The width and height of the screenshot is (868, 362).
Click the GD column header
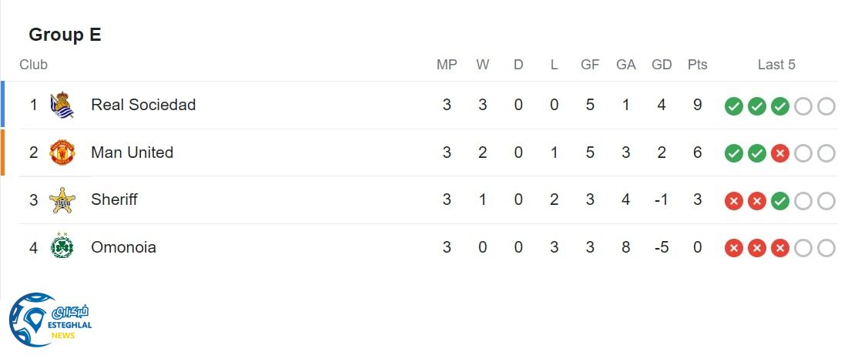click(662, 65)
